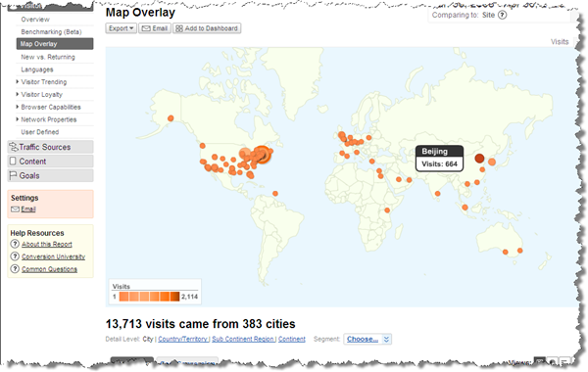Viewport: 588px width, 372px height.
Task: Click the help icon next to Site
Action: [502, 15]
